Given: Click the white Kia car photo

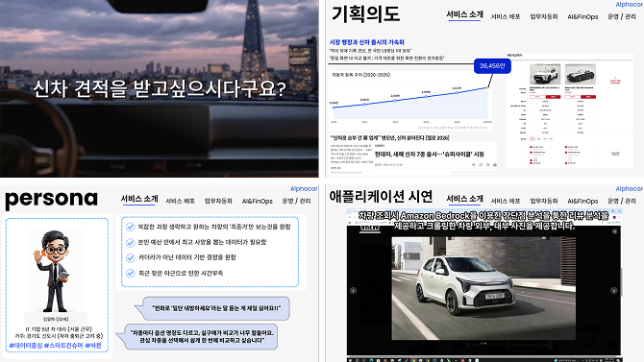Looking at the screenshot, I should pos(483,288).
